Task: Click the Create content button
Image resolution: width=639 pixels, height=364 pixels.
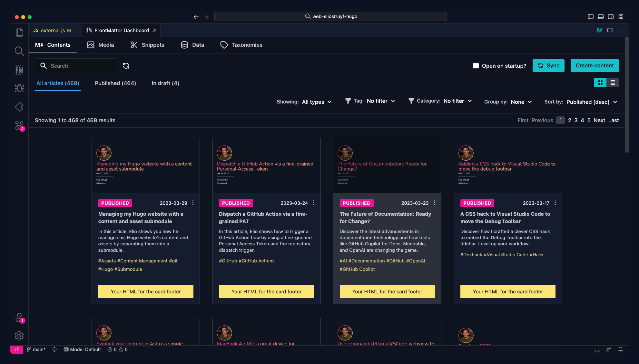Action: 595,65
